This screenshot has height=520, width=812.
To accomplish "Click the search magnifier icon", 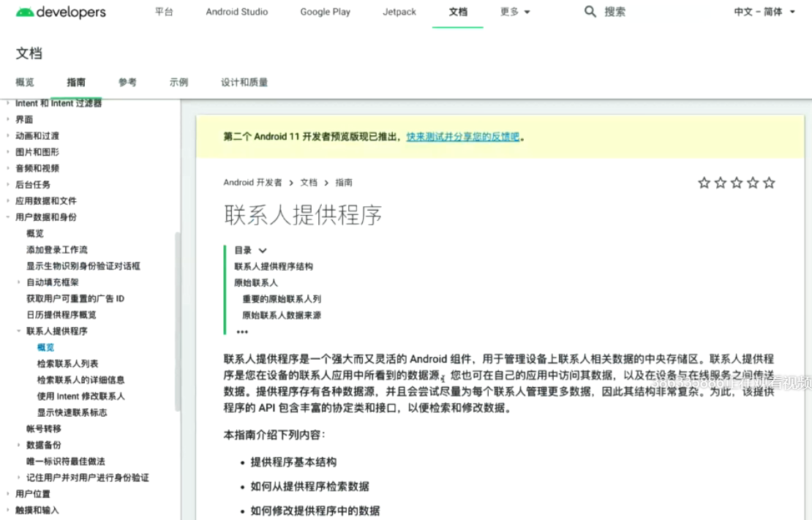I will coord(590,12).
